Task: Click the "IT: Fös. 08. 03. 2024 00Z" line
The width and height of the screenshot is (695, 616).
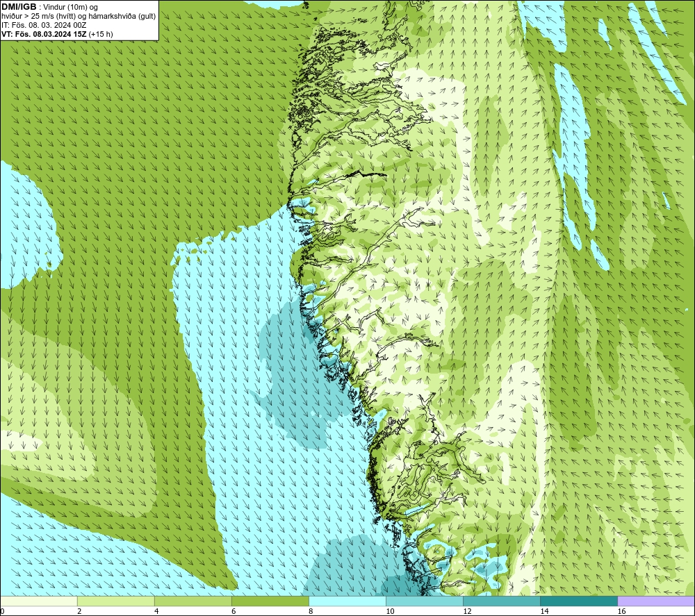Action: point(44,25)
